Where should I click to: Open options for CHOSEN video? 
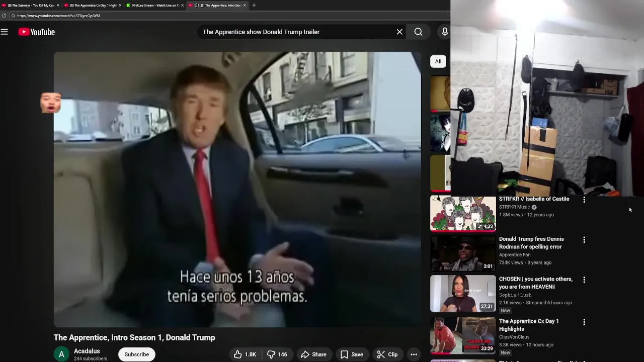click(x=584, y=280)
